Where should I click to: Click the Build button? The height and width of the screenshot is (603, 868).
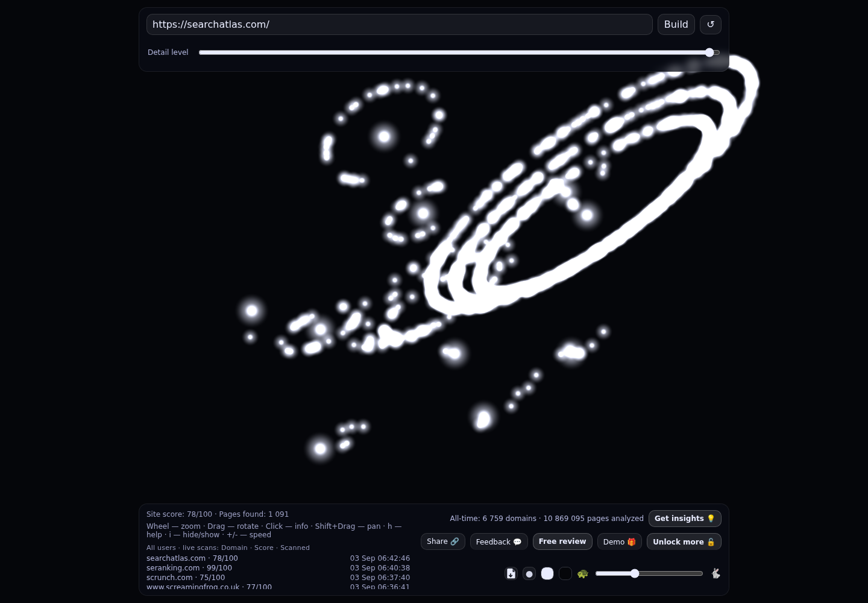tap(676, 25)
